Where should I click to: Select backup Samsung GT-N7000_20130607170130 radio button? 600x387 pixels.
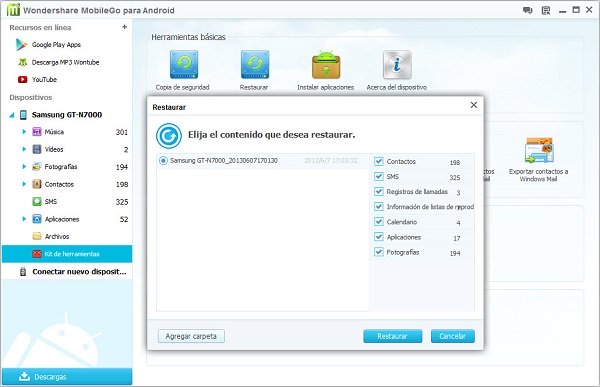click(163, 160)
